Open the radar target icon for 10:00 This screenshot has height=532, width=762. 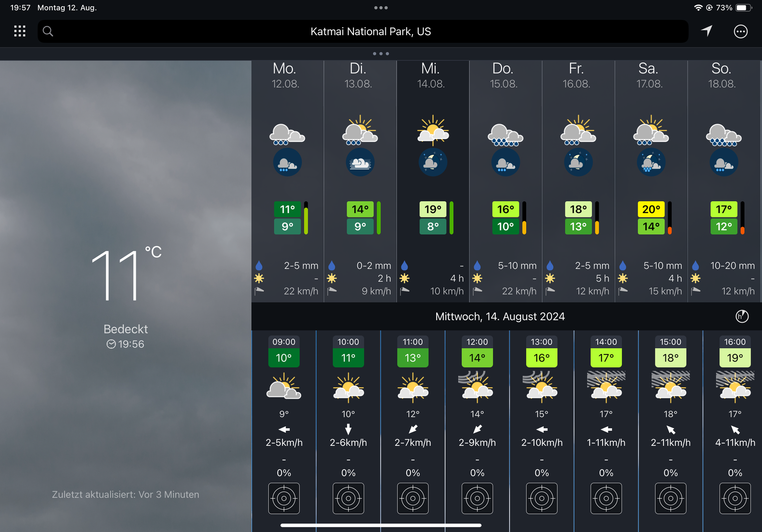pos(348,498)
